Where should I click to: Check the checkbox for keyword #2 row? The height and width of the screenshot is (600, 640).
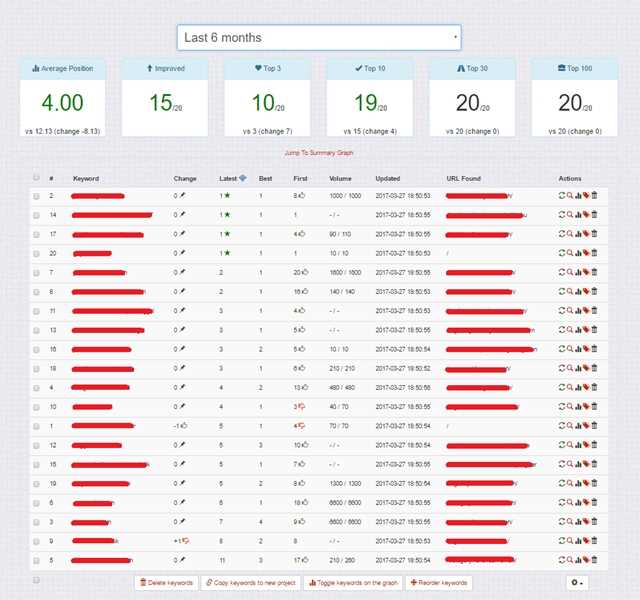36,196
